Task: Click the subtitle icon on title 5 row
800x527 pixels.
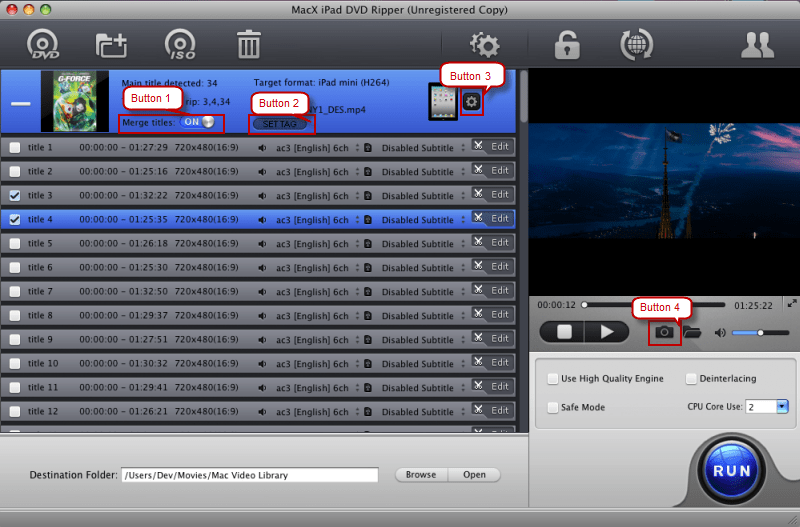Action: pos(368,244)
